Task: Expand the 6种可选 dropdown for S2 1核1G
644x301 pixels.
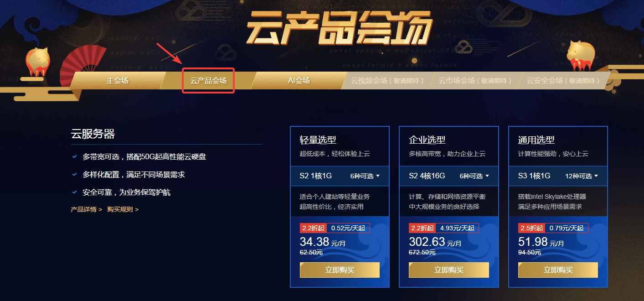Action: click(x=365, y=176)
